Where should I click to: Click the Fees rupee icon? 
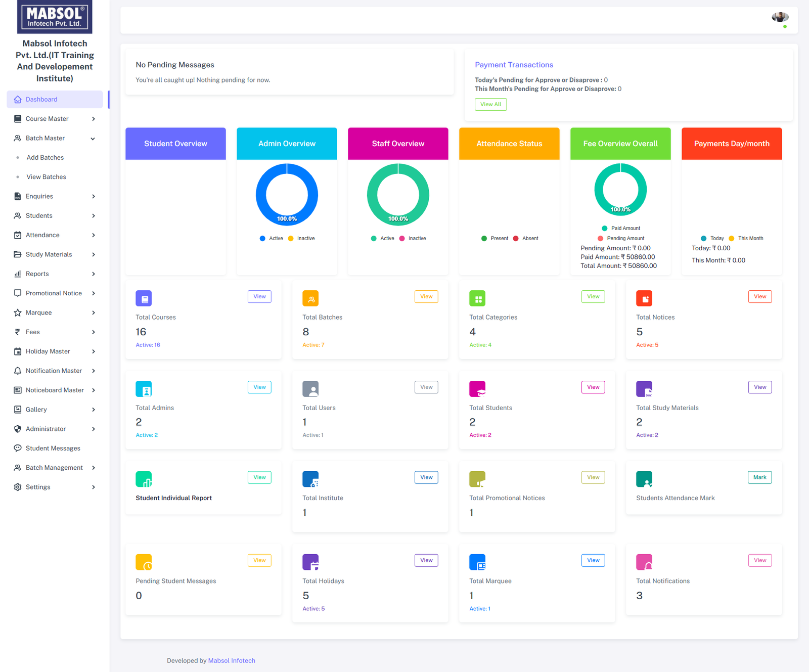click(17, 332)
